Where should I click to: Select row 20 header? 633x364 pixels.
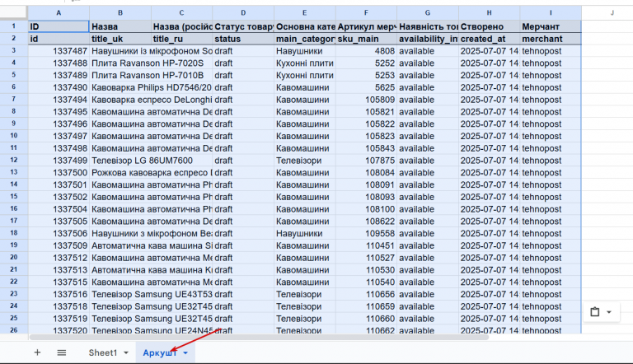coord(14,258)
